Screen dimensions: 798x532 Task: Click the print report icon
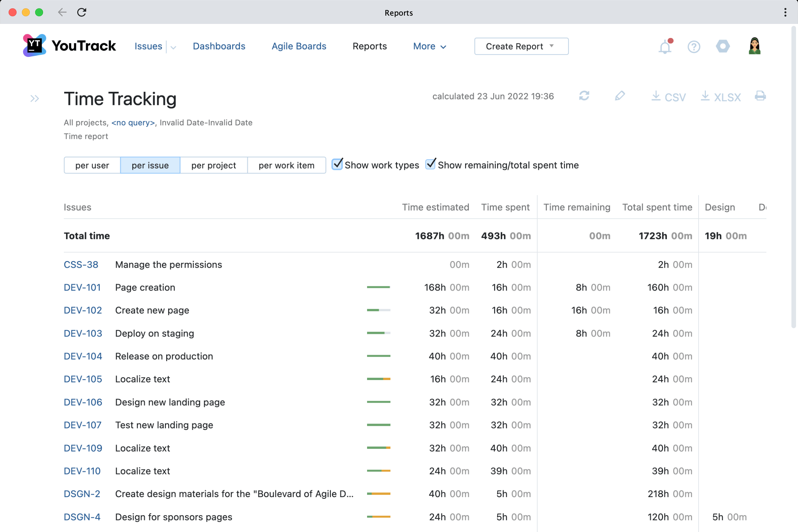[x=761, y=96]
